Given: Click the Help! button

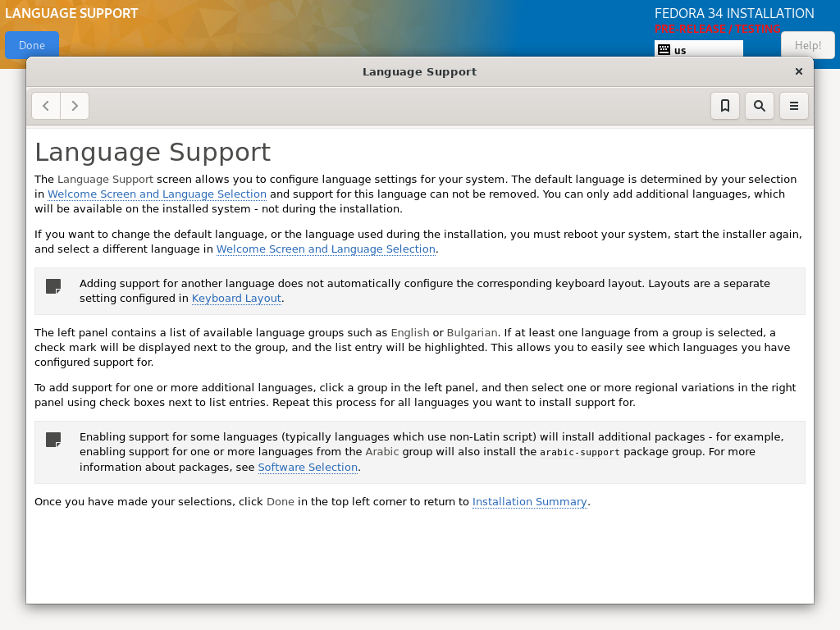Looking at the screenshot, I should pos(808,46).
